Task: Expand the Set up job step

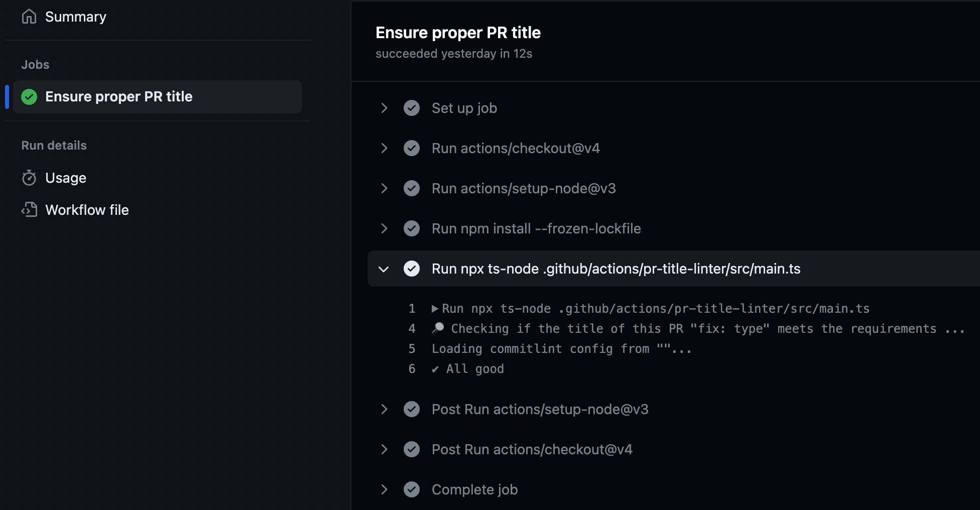Action: 384,108
